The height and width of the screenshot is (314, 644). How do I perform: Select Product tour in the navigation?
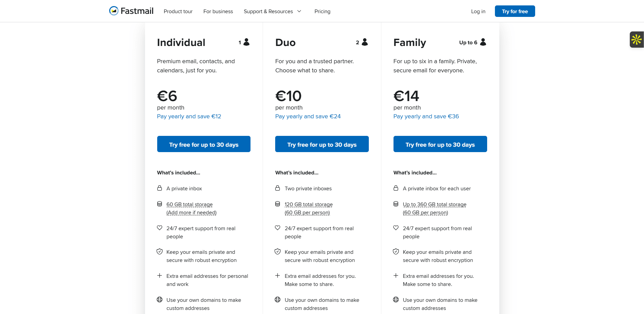coord(178,11)
